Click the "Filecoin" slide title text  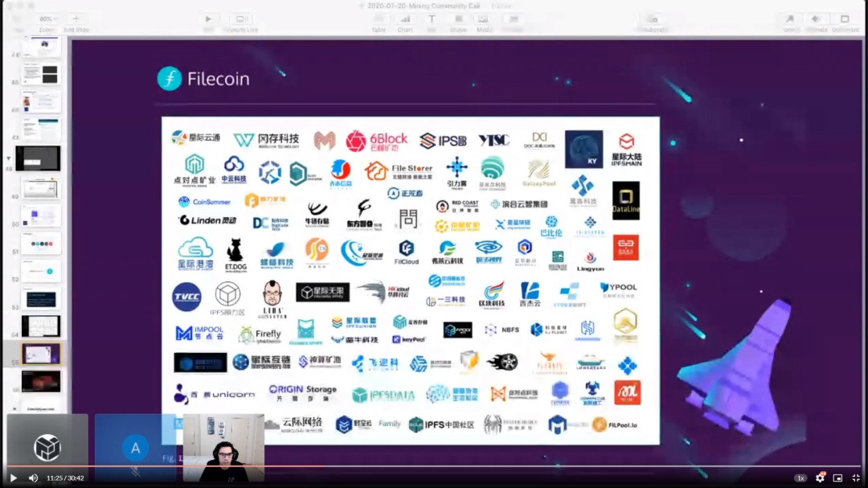click(x=218, y=80)
